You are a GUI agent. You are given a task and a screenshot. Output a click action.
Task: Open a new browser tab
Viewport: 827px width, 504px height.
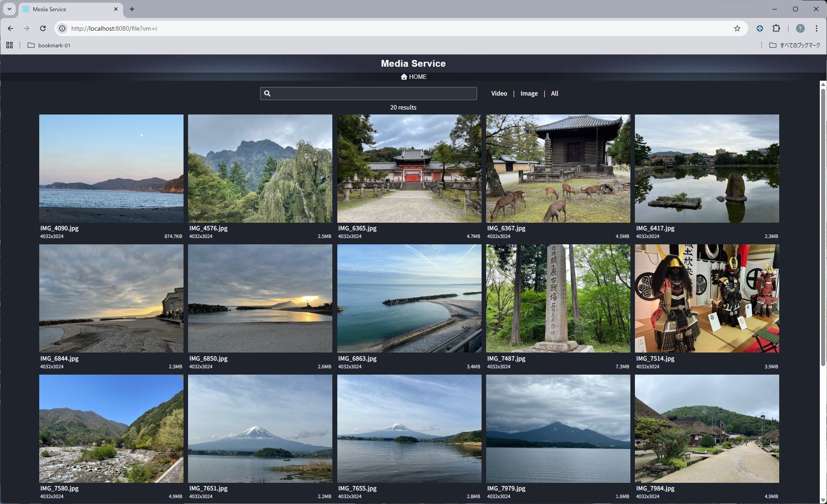pos(132,9)
